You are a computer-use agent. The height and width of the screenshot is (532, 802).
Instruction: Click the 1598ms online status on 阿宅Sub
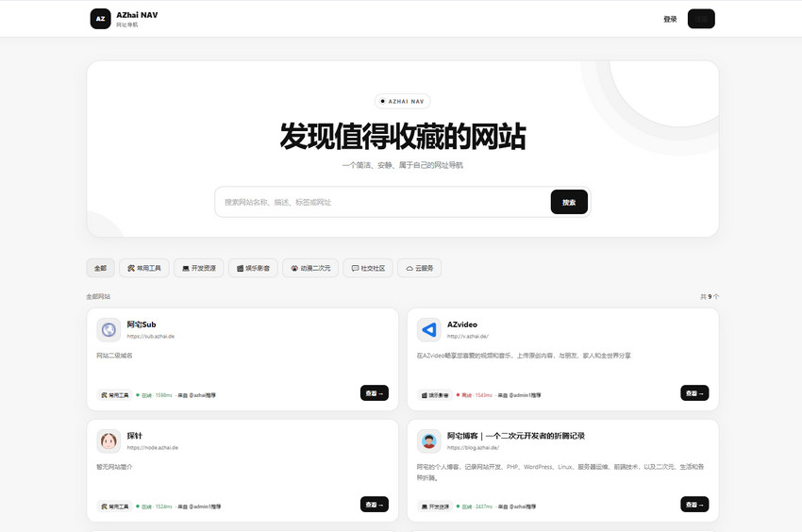[x=155, y=395]
